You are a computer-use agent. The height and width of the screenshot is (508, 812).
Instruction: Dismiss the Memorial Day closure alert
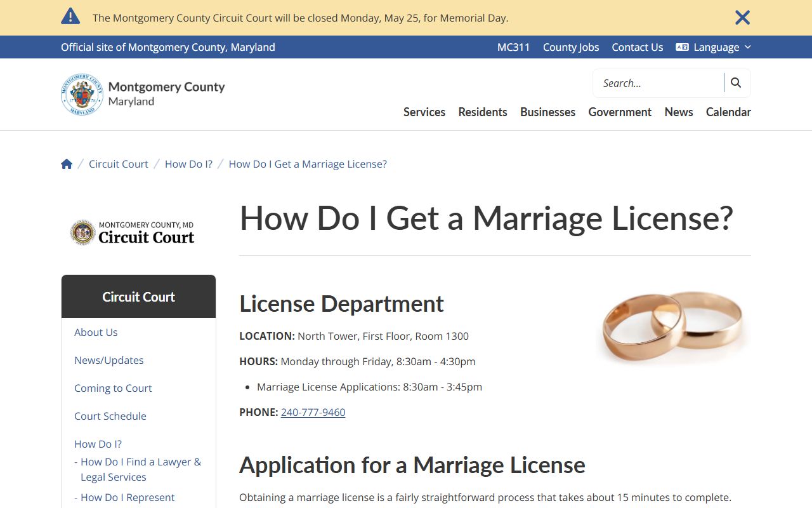[x=742, y=17]
